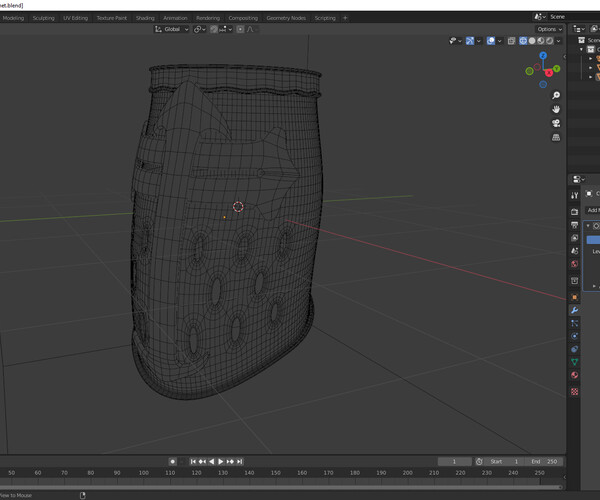Screen dimensions: 600x500
Task: Open the Sculpting workspace tab
Action: [x=44, y=18]
